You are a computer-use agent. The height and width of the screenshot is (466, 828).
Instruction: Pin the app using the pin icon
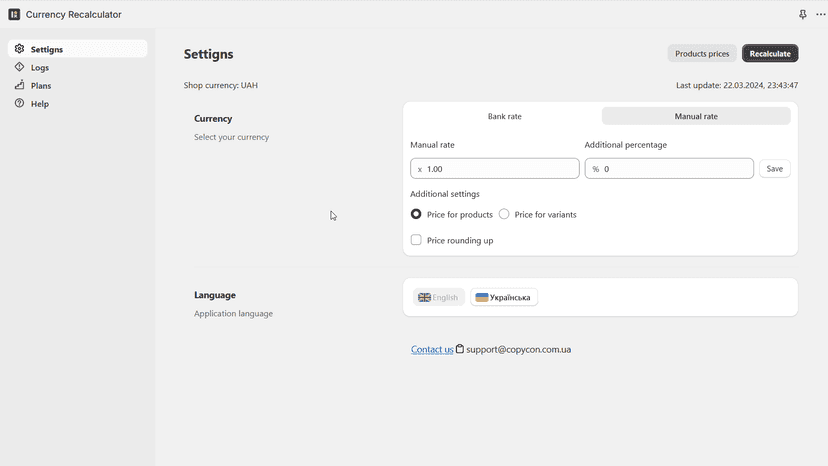pos(803,14)
